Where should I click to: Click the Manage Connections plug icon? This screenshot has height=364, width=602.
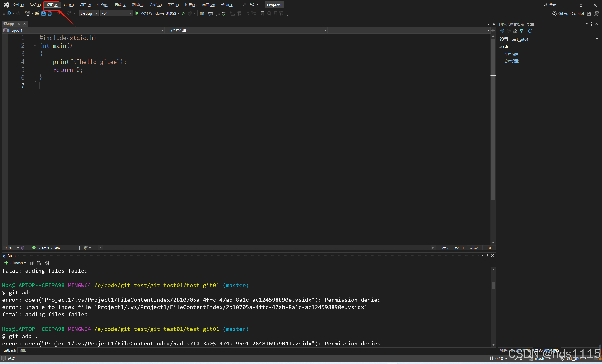coord(521,31)
